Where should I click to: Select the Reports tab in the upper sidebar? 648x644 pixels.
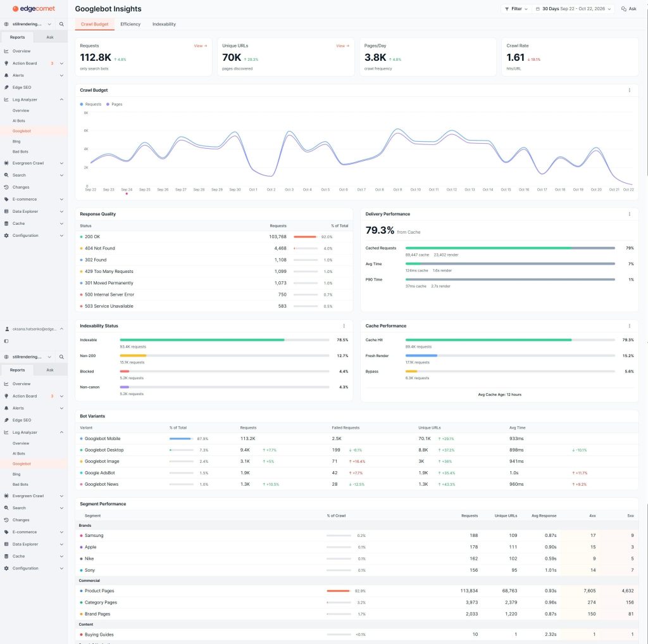click(x=17, y=37)
